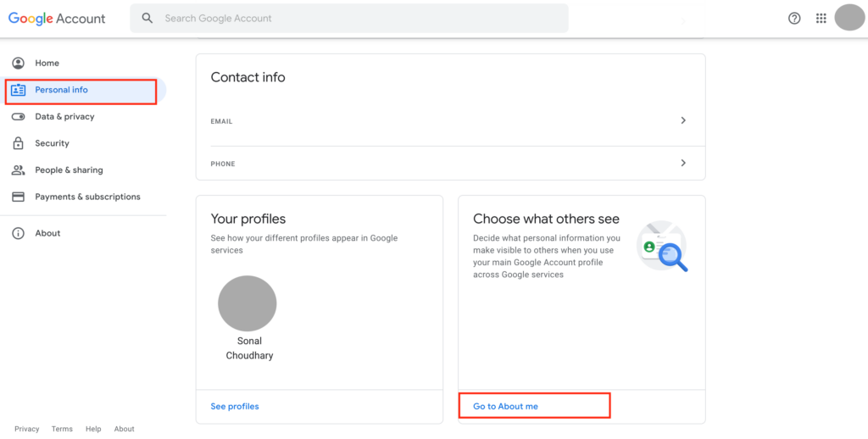Screen dimensions: 868x439
Task: Select Personal info in sidebar
Action: tap(61, 90)
